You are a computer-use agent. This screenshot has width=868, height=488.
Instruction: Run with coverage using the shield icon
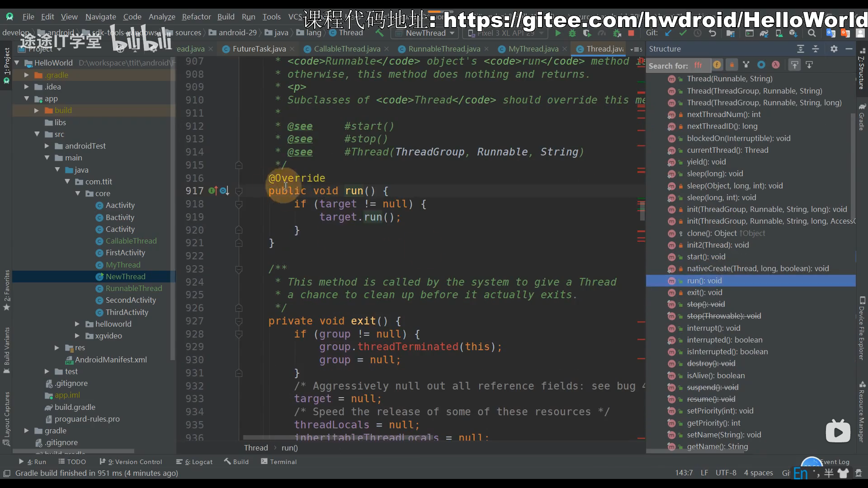pos(587,33)
